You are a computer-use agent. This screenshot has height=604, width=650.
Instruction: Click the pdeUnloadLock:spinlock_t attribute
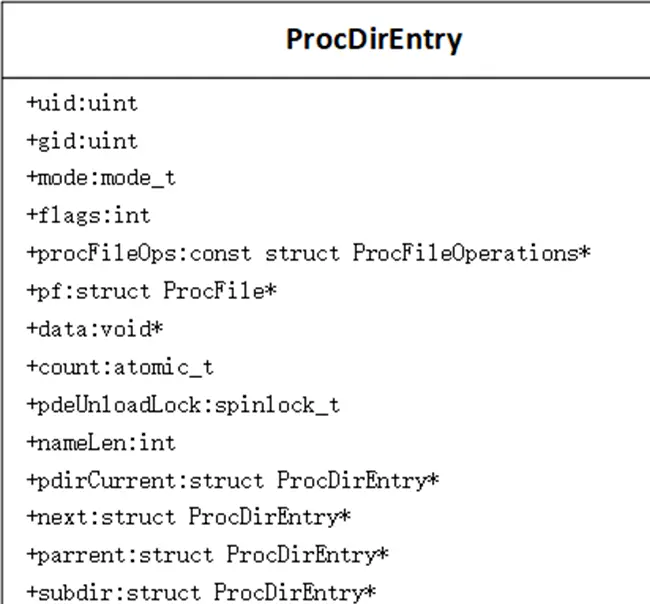pos(183,405)
